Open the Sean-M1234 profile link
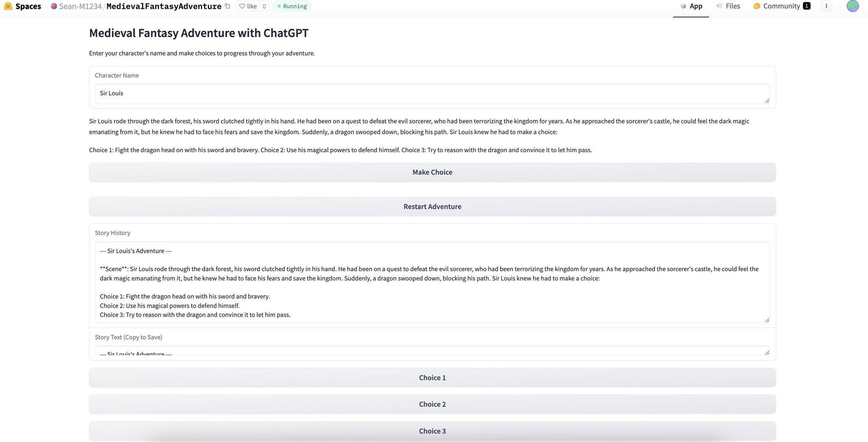 [x=80, y=6]
